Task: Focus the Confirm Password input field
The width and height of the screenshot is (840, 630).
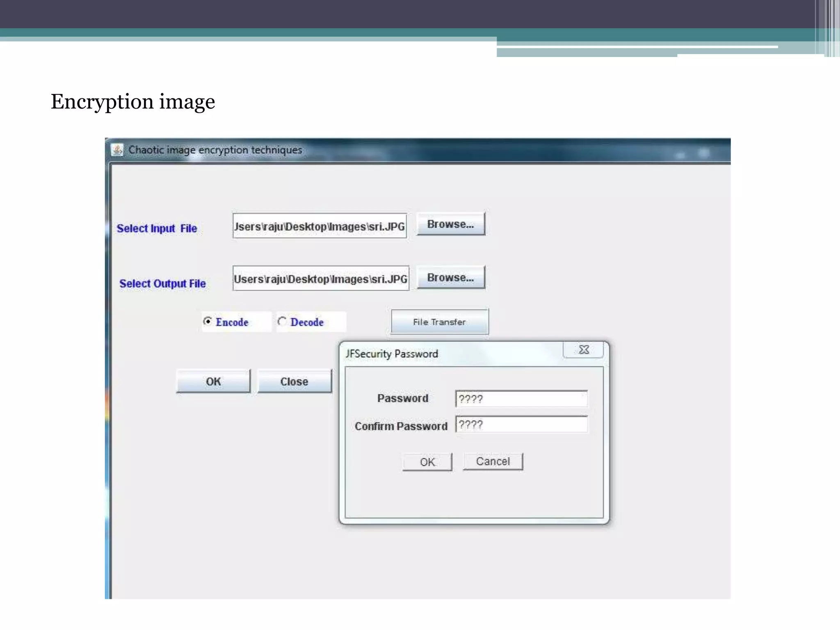Action: [521, 424]
